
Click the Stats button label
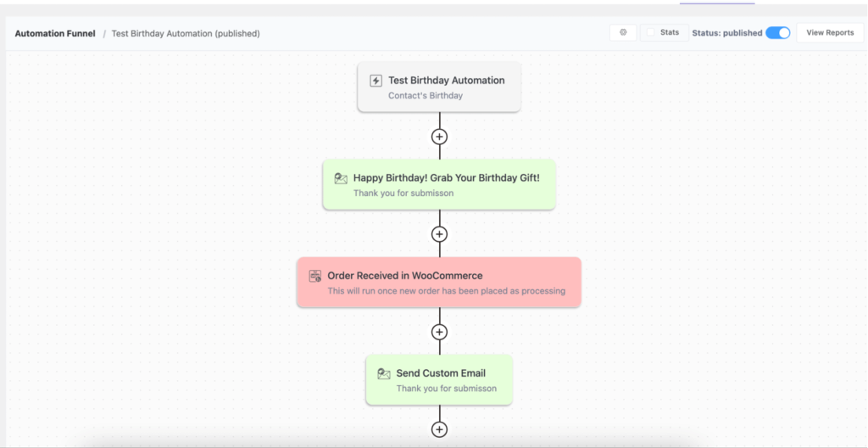(670, 32)
